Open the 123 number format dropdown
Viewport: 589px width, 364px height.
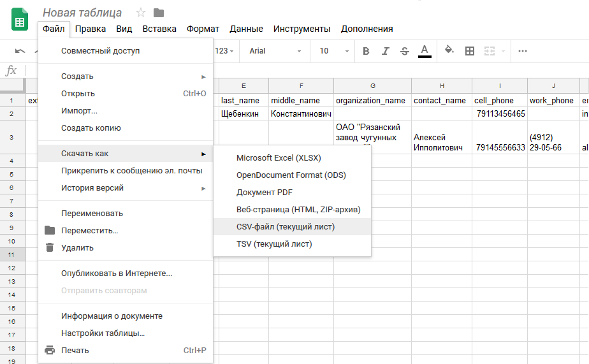click(x=224, y=51)
